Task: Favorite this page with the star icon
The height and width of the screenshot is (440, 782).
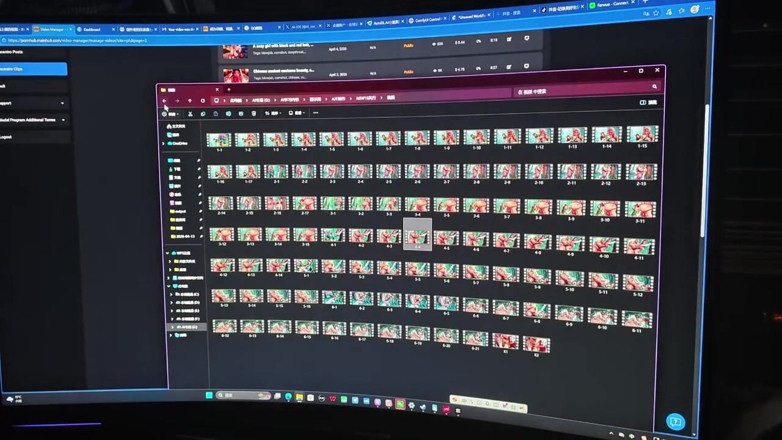Action: (656, 13)
